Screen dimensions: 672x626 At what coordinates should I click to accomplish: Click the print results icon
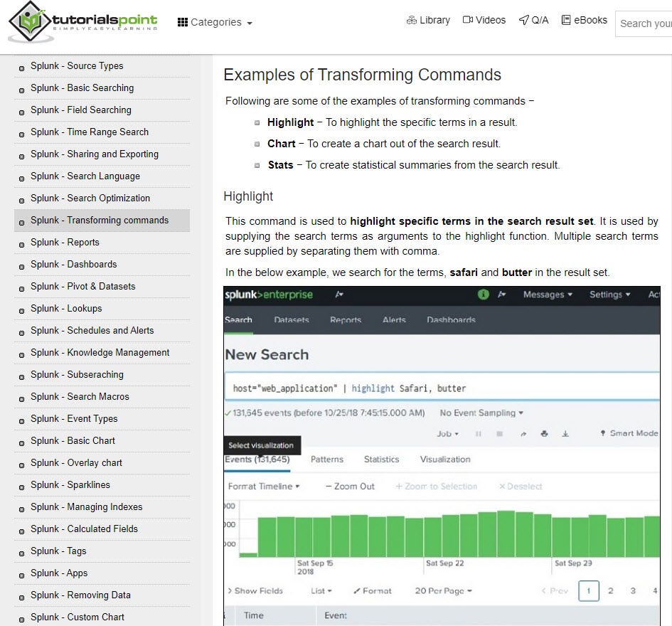click(544, 433)
